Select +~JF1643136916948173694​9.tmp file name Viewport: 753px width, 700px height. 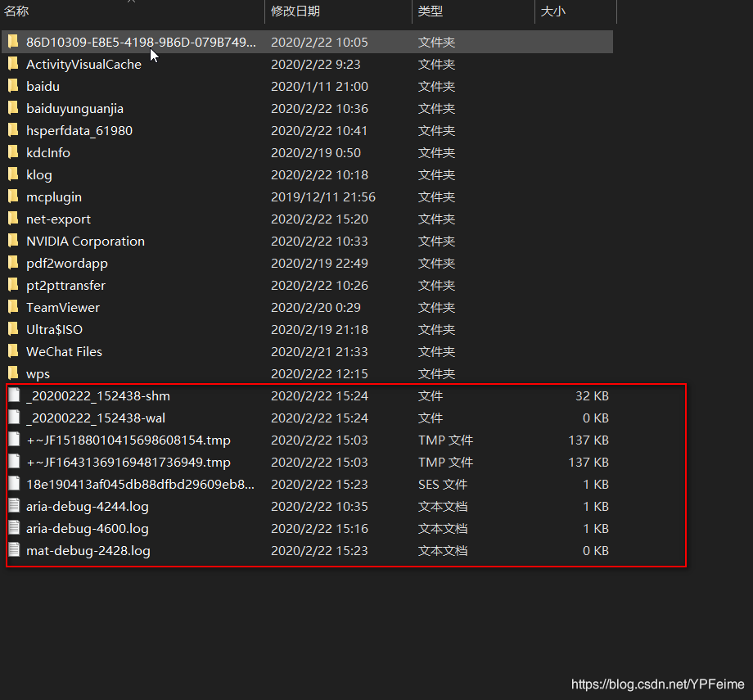[x=129, y=463]
